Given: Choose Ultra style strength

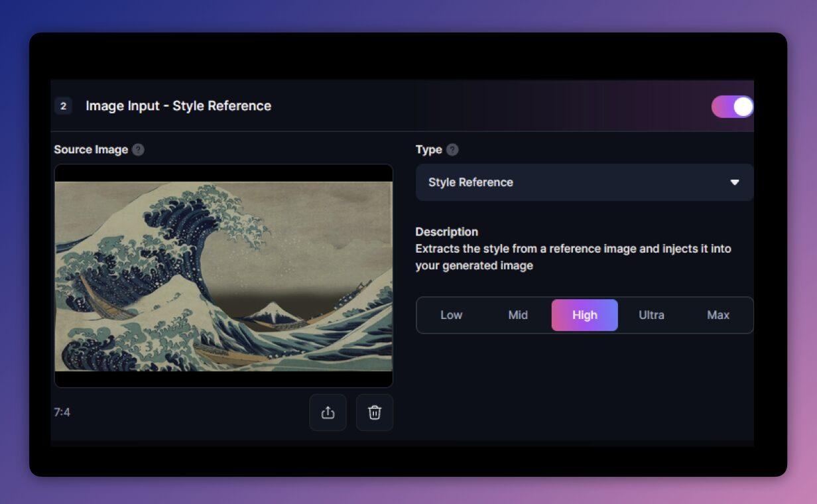Looking at the screenshot, I should tap(651, 315).
